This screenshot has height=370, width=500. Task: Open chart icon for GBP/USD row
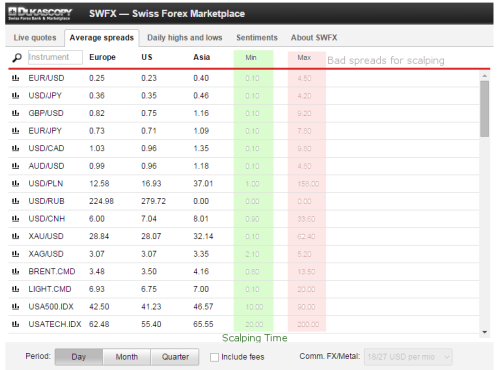coord(15,113)
